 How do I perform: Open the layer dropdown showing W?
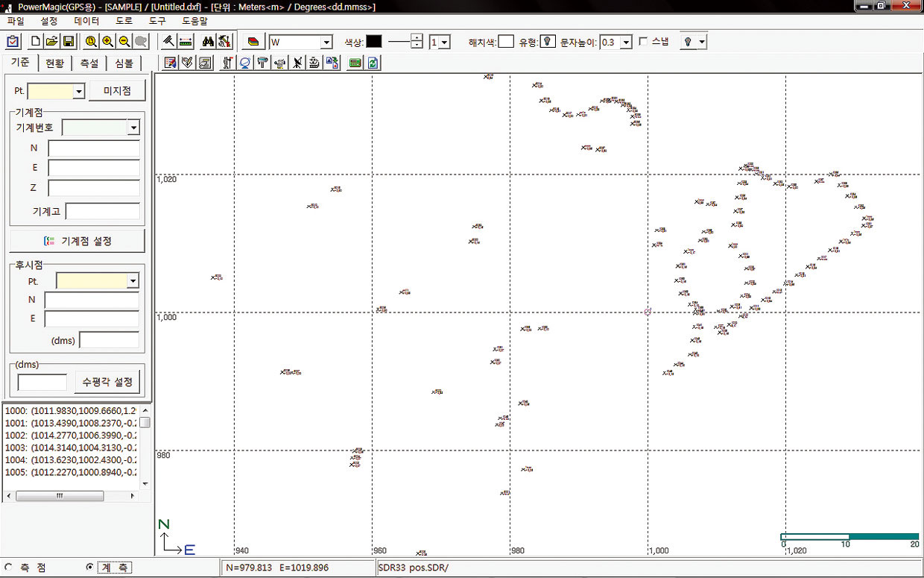(x=326, y=43)
